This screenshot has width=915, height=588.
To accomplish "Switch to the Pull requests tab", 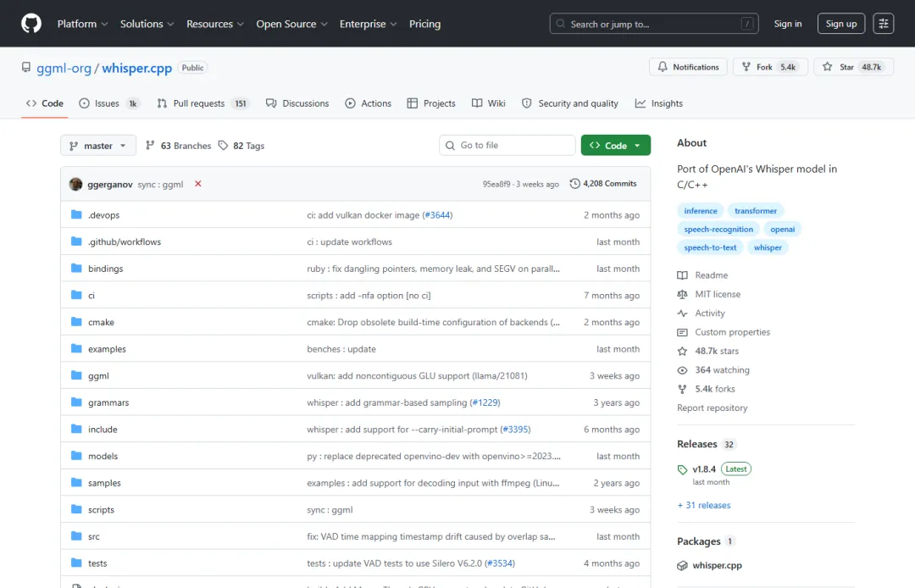I will [202, 103].
